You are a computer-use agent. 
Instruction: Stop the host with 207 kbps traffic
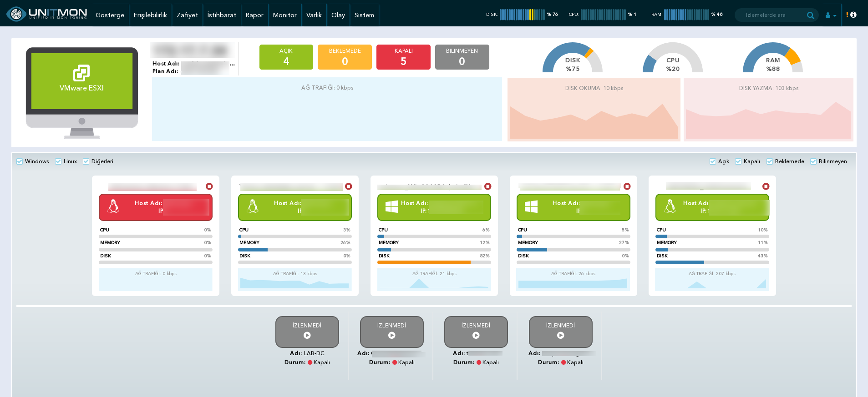[766, 186]
